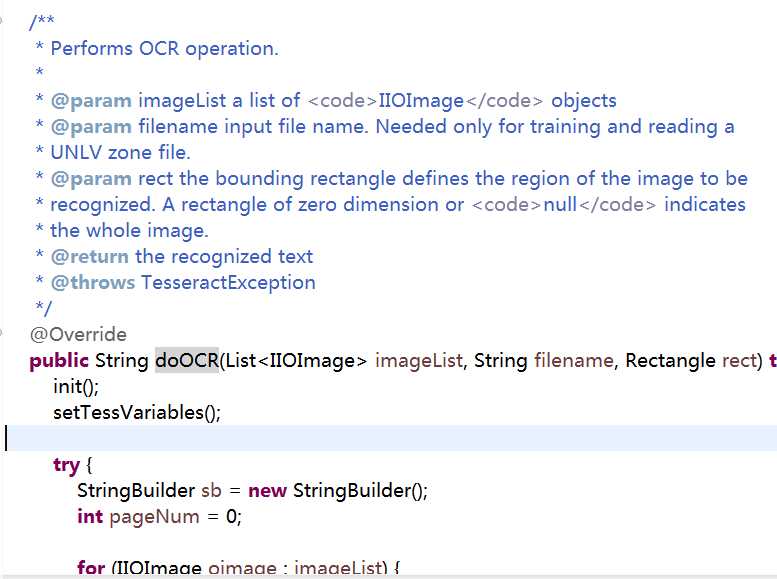Image resolution: width=777 pixels, height=579 pixels.
Task: Click the sb variable name
Action: (211, 491)
